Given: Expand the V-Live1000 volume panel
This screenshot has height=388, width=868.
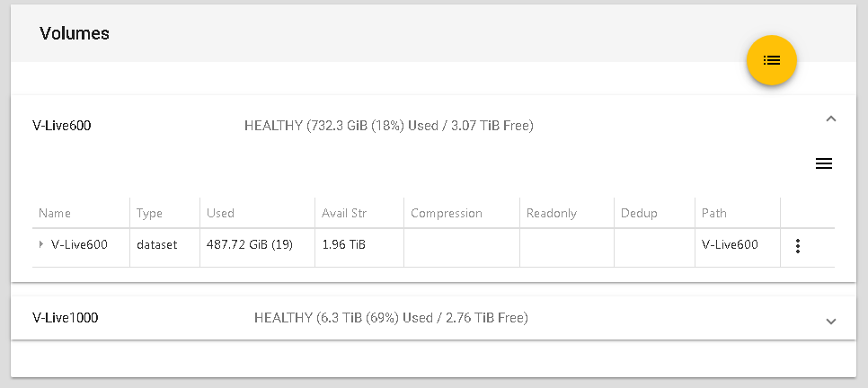Looking at the screenshot, I should click(830, 321).
